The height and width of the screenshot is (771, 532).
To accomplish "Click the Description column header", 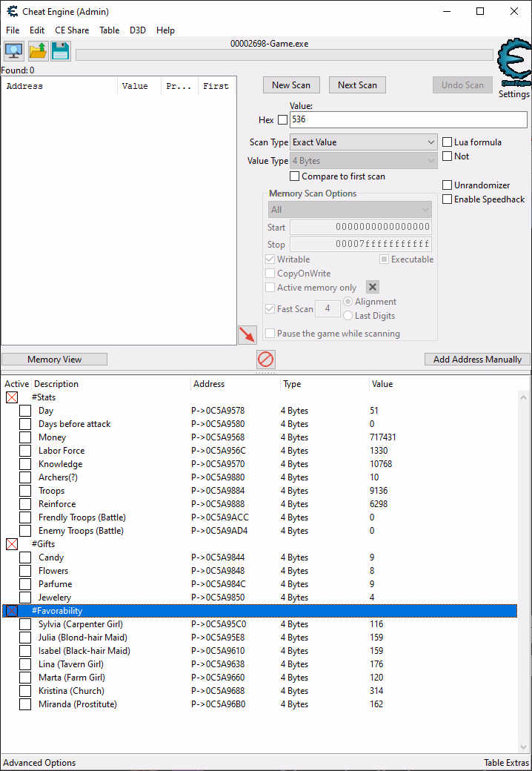I will (110, 384).
